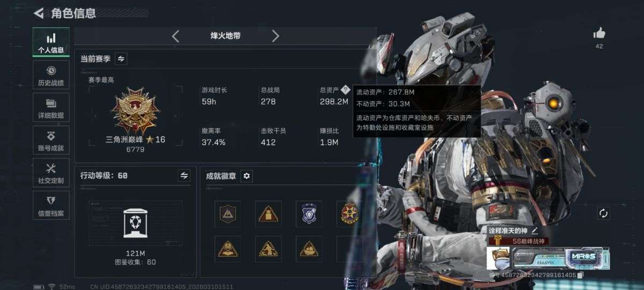Copy the player ID number

(x=580, y=275)
